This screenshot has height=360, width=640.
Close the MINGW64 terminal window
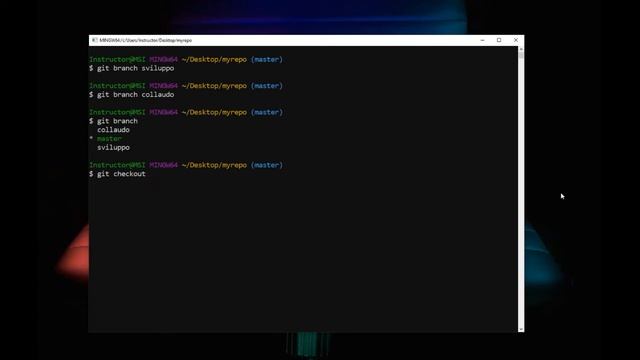point(516,40)
